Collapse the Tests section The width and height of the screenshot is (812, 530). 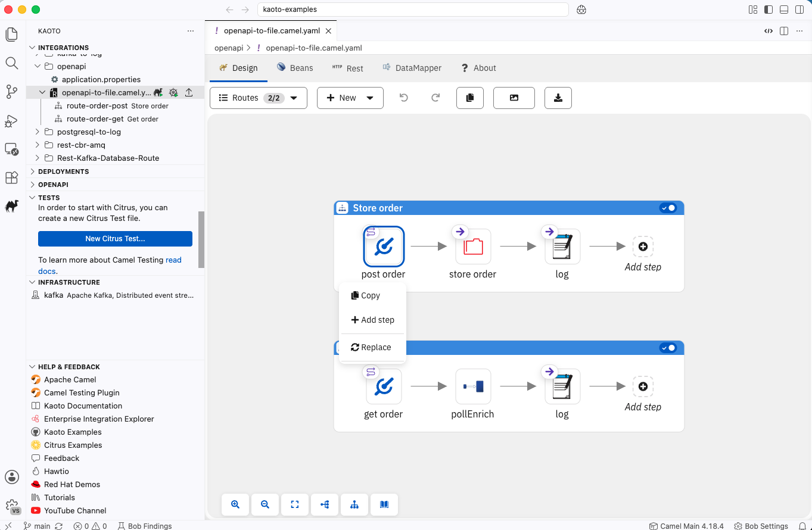32,198
